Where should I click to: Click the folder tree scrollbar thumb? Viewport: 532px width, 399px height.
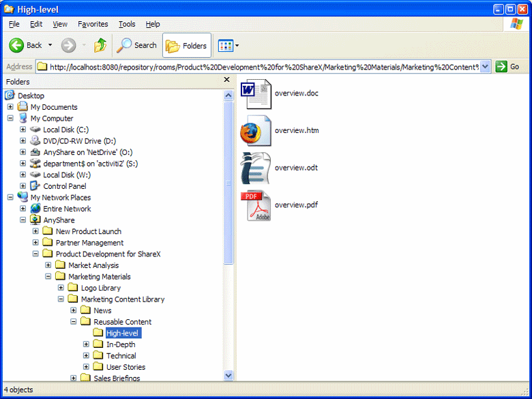[228, 183]
